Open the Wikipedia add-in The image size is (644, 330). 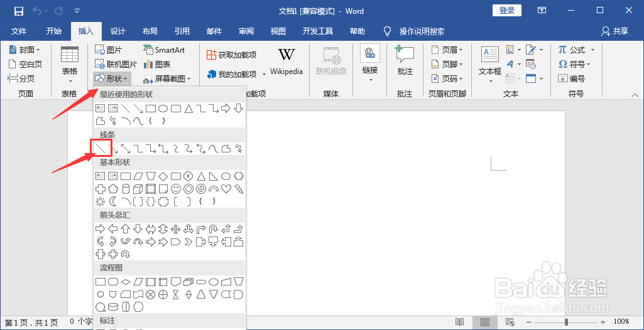(x=287, y=61)
